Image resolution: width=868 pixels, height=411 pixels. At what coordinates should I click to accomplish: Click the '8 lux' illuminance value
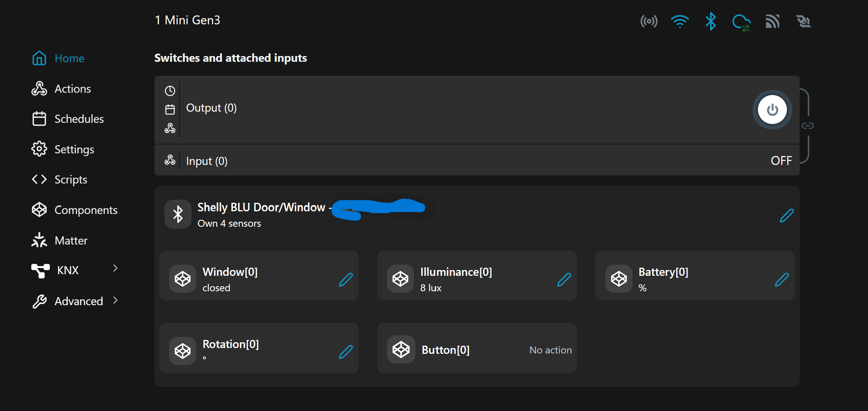(x=431, y=288)
